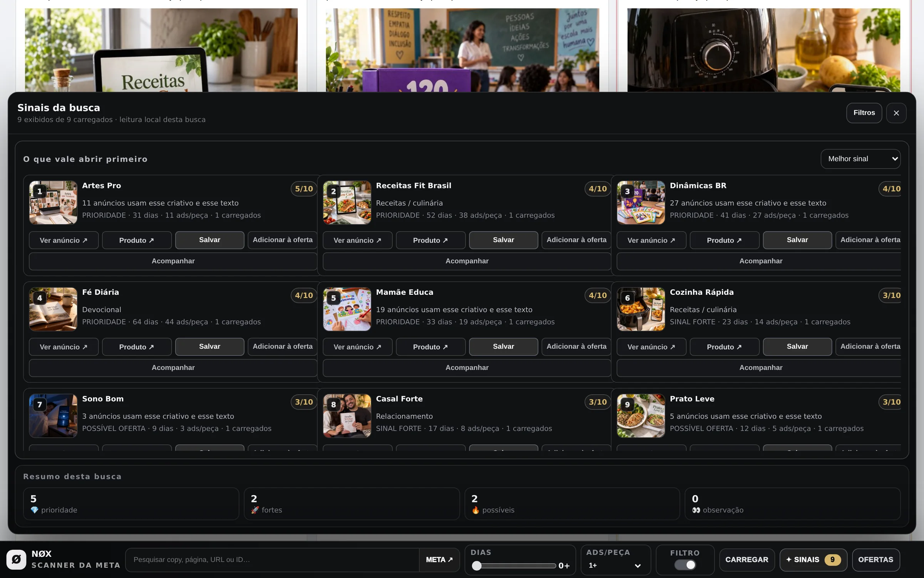Image resolution: width=924 pixels, height=578 pixels.
Task: Follow Artes Pro with Acompanhar
Action: point(173,261)
